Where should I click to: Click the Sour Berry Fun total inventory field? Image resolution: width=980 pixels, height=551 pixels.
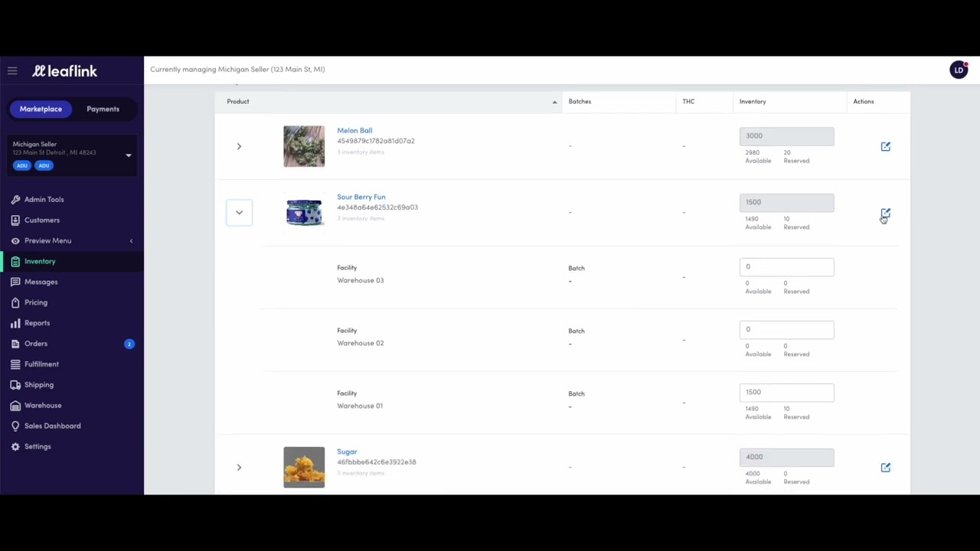pyautogui.click(x=786, y=203)
